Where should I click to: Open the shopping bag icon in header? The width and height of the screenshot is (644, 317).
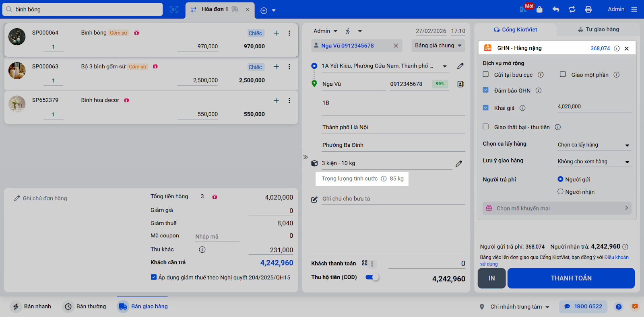pos(539,9)
